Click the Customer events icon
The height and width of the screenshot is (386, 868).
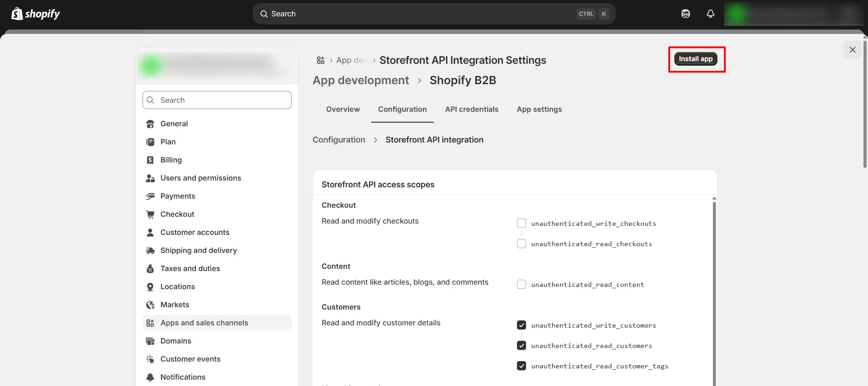pos(150,359)
